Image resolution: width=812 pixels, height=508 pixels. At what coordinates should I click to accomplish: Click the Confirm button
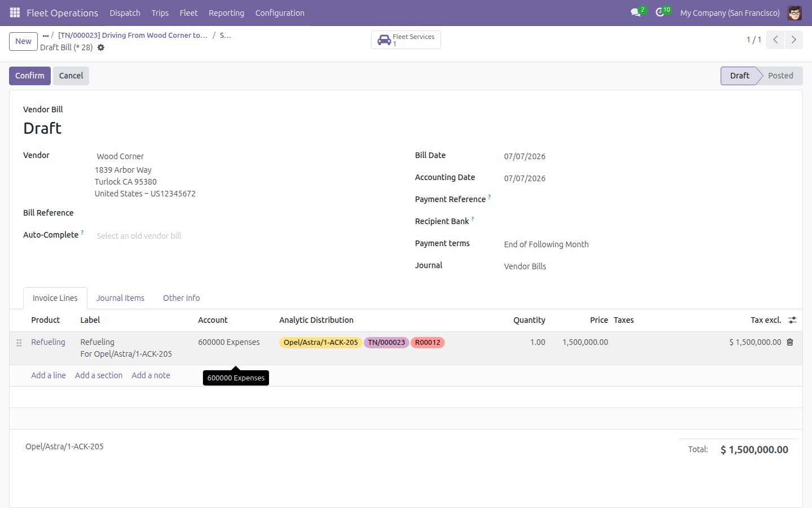point(30,76)
